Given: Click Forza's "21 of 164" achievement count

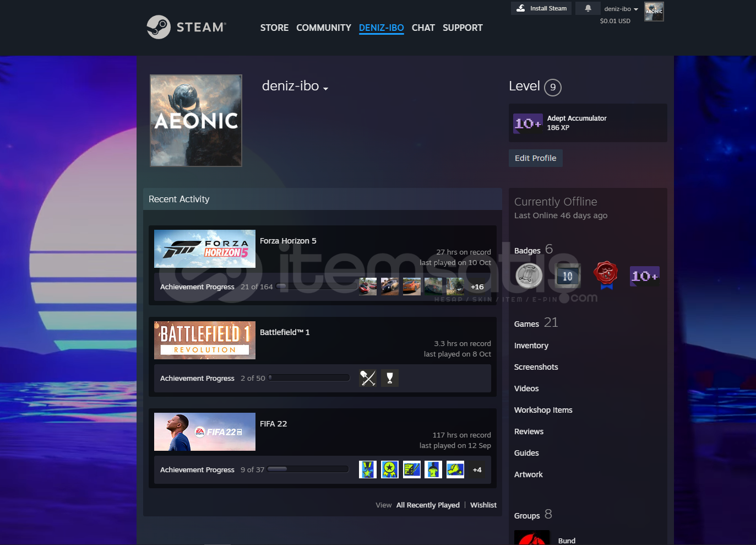Looking at the screenshot, I should [257, 287].
